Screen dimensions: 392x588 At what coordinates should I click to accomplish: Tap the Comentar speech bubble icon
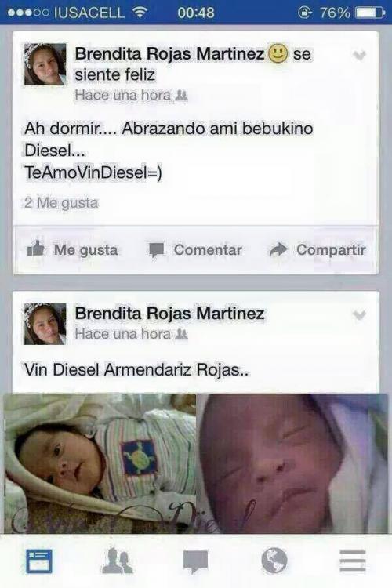pyautogui.click(x=157, y=250)
